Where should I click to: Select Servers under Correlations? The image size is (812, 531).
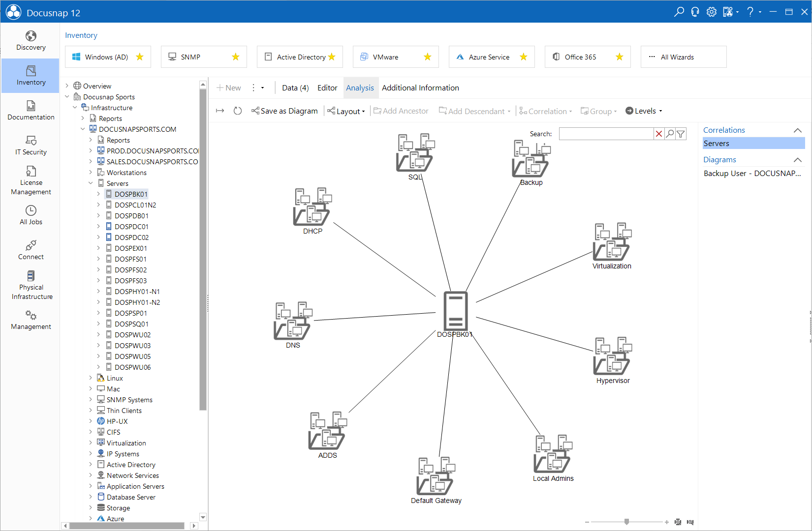(753, 144)
